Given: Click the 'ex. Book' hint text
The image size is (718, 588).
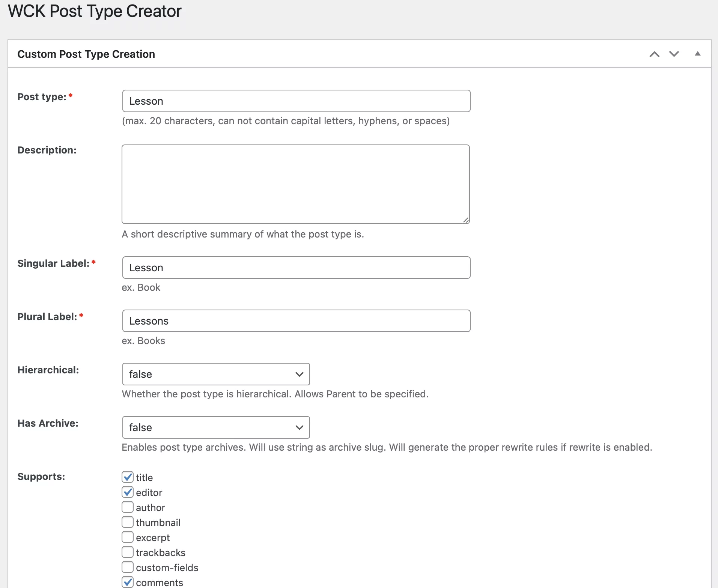Looking at the screenshot, I should [x=141, y=287].
